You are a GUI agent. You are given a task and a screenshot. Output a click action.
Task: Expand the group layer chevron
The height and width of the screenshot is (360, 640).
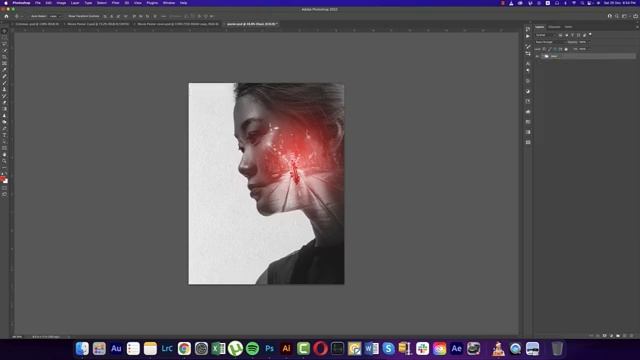coord(542,56)
